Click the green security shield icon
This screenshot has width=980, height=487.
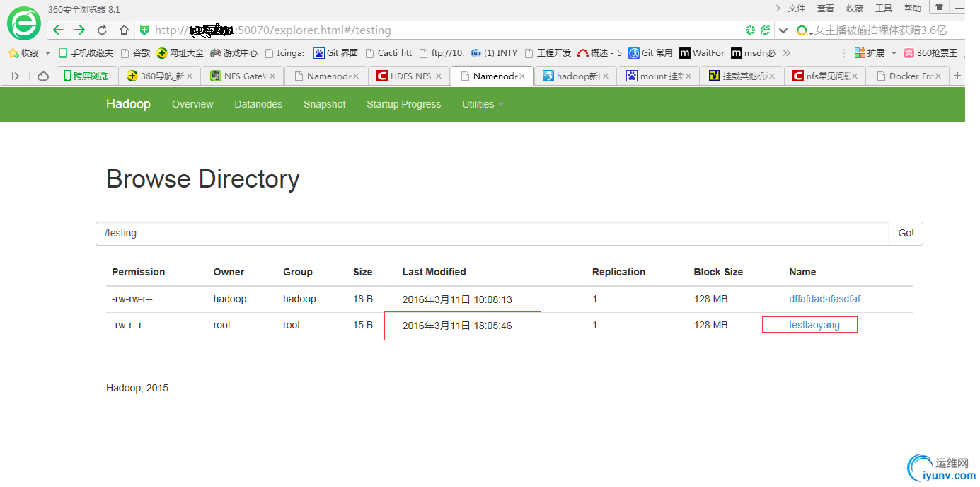click(x=144, y=30)
